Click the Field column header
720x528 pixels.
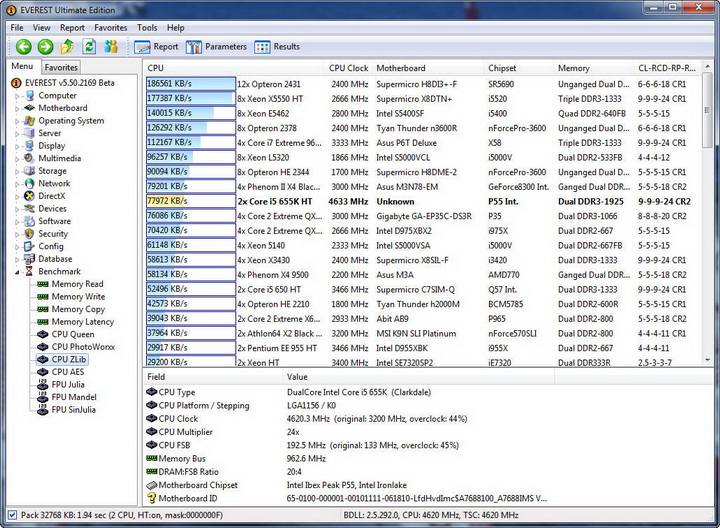coord(213,377)
